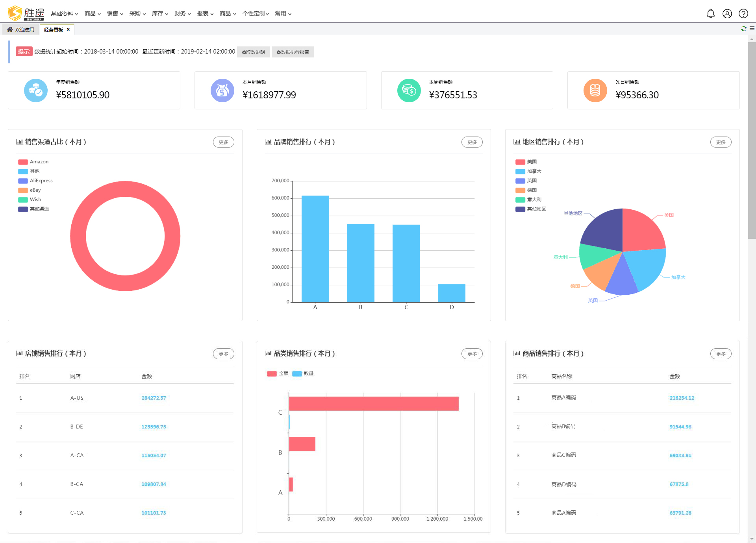This screenshot has height=543, width=756.
Task: Click the monthly sales money bag icon
Action: [x=222, y=90]
